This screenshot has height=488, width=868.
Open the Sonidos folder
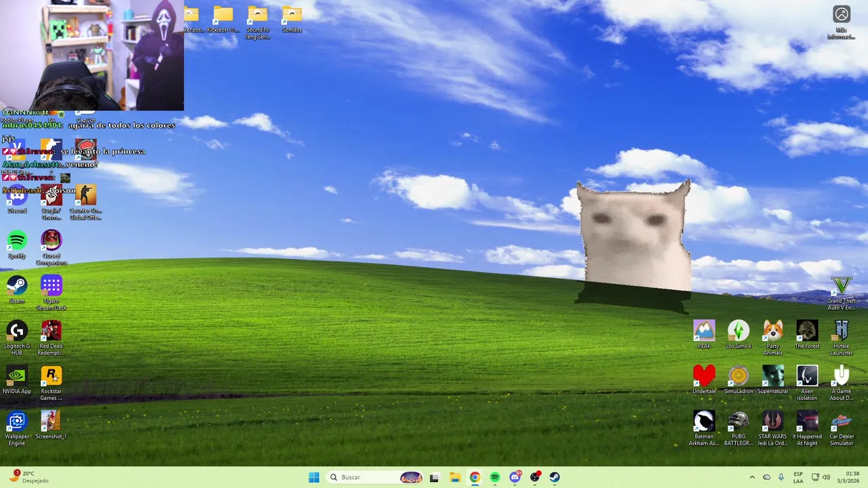pyautogui.click(x=292, y=20)
